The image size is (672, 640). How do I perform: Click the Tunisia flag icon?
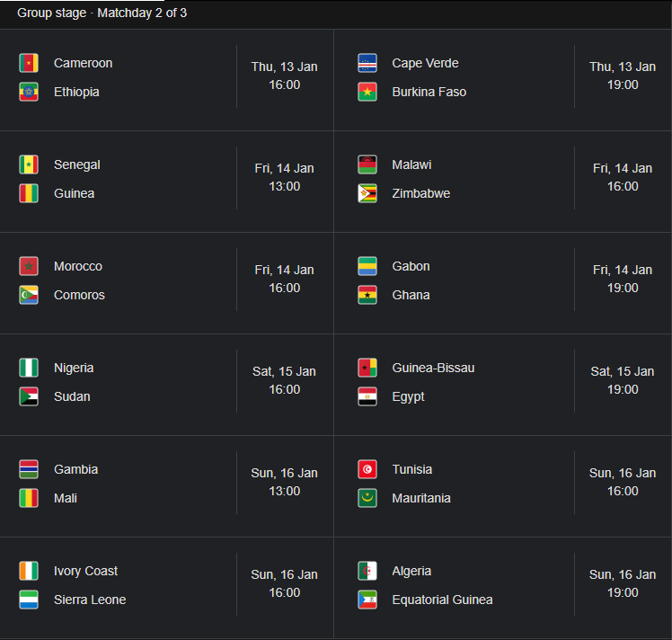point(367,469)
